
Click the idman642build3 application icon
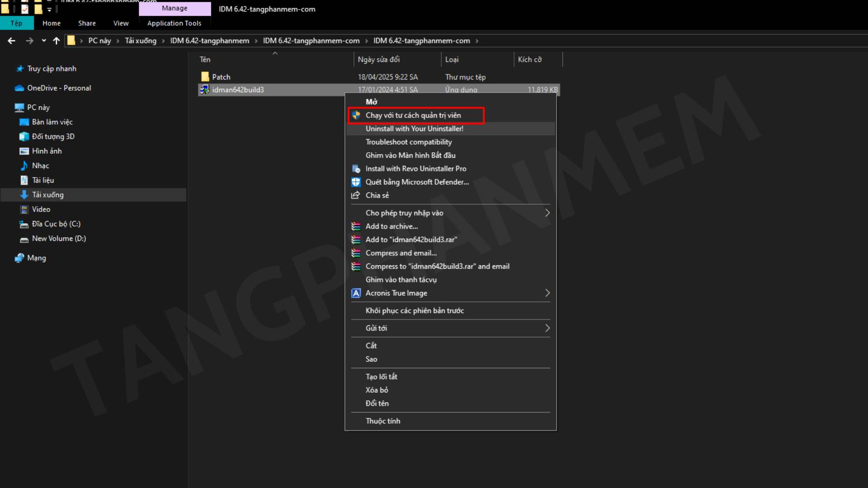[205, 89]
